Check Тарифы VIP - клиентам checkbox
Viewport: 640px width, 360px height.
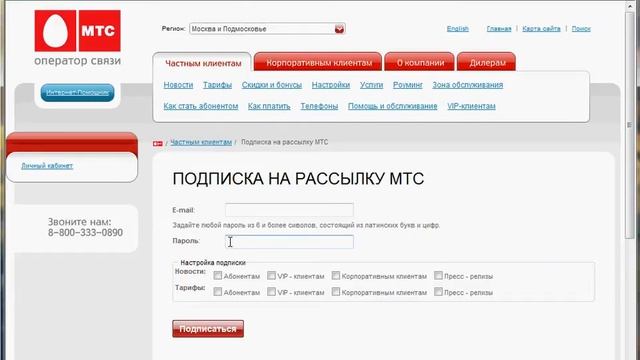pyautogui.click(x=271, y=291)
